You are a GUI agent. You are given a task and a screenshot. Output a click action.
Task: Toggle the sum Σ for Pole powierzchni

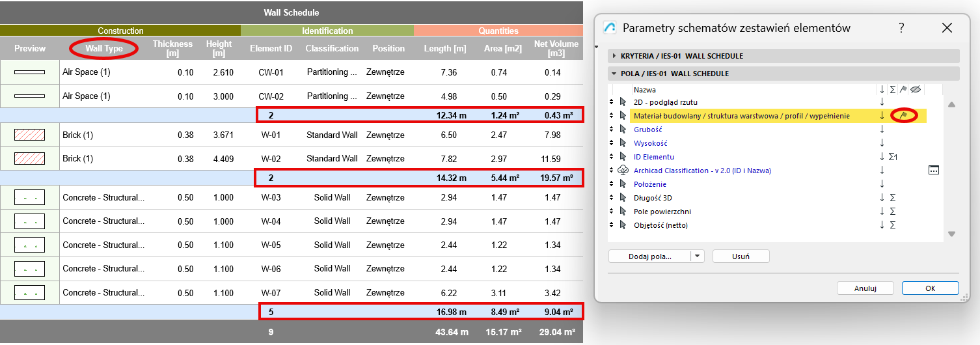tap(892, 211)
